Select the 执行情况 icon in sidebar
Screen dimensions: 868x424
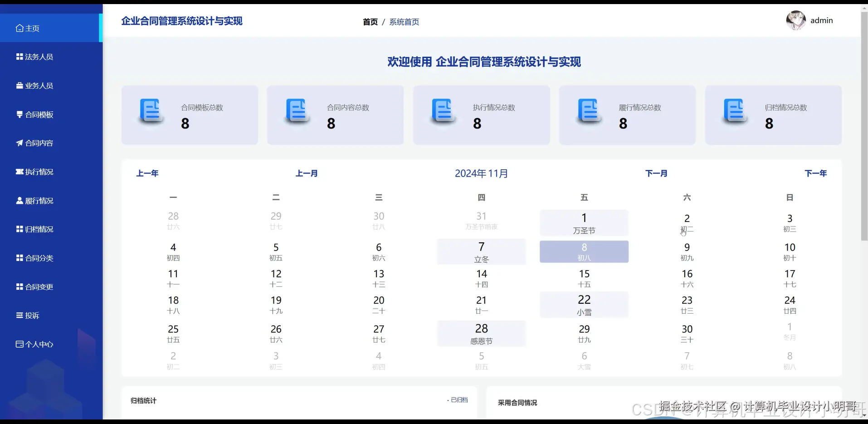point(19,172)
